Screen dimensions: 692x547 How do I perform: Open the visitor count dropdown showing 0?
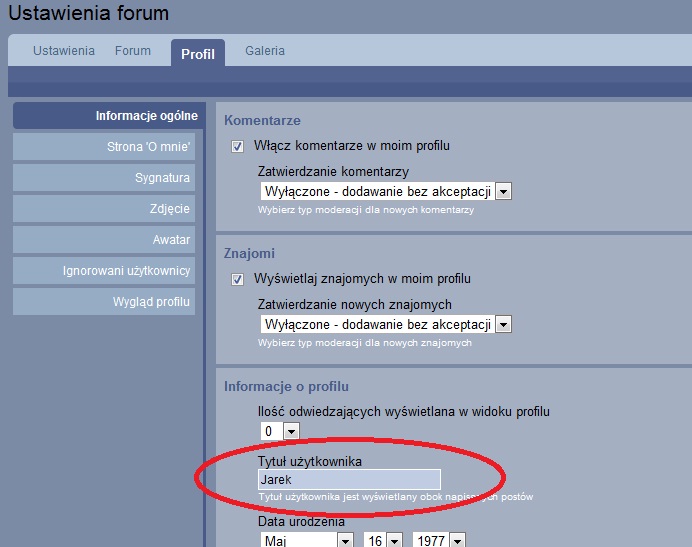coord(281,431)
